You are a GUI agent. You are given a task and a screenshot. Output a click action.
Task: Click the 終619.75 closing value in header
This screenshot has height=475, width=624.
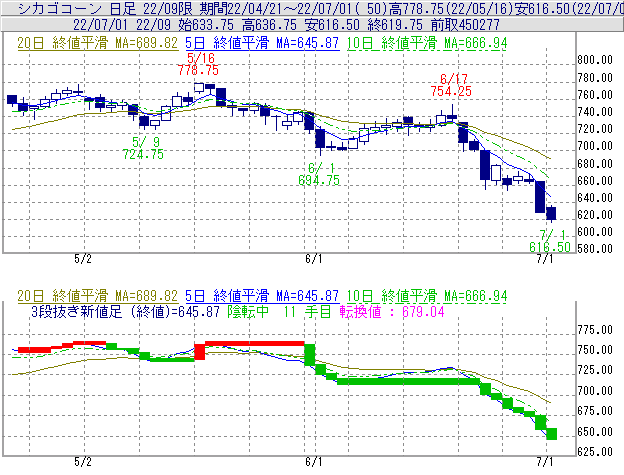point(395,25)
